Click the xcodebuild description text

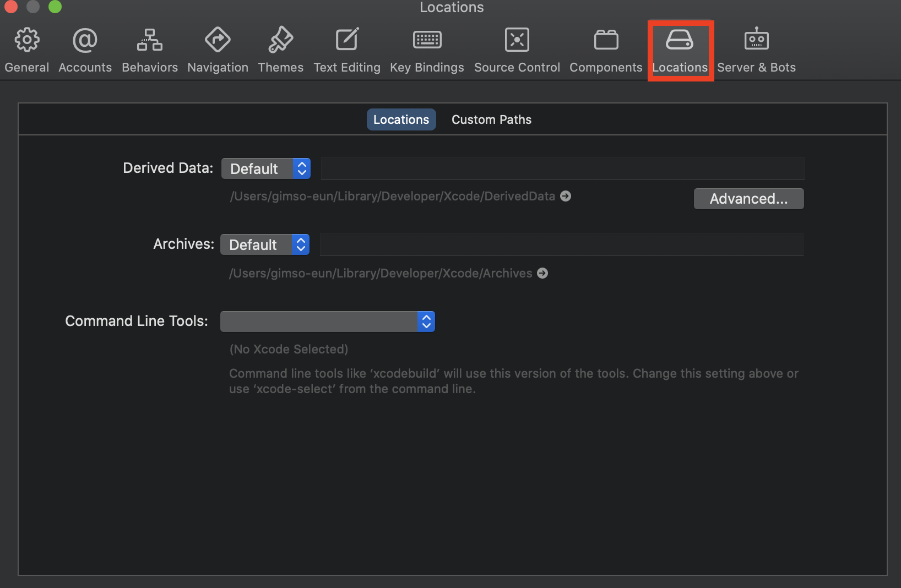(x=513, y=381)
